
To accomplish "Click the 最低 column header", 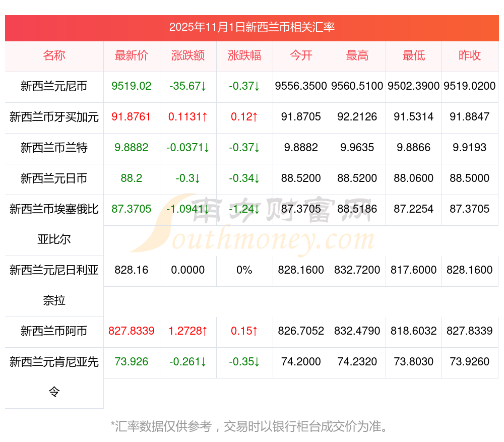I will [x=414, y=55].
